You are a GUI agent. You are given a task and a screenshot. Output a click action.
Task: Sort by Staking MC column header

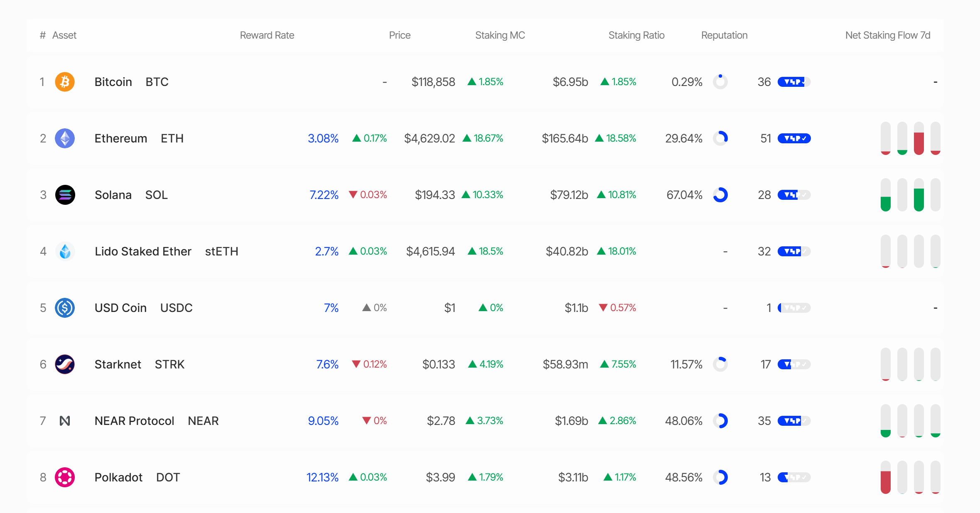500,35
